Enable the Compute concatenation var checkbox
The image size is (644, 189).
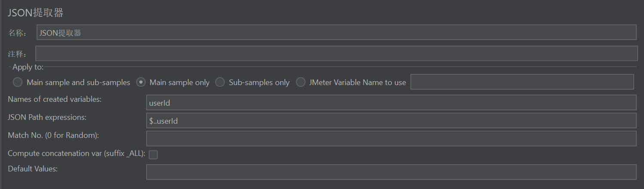pos(153,155)
